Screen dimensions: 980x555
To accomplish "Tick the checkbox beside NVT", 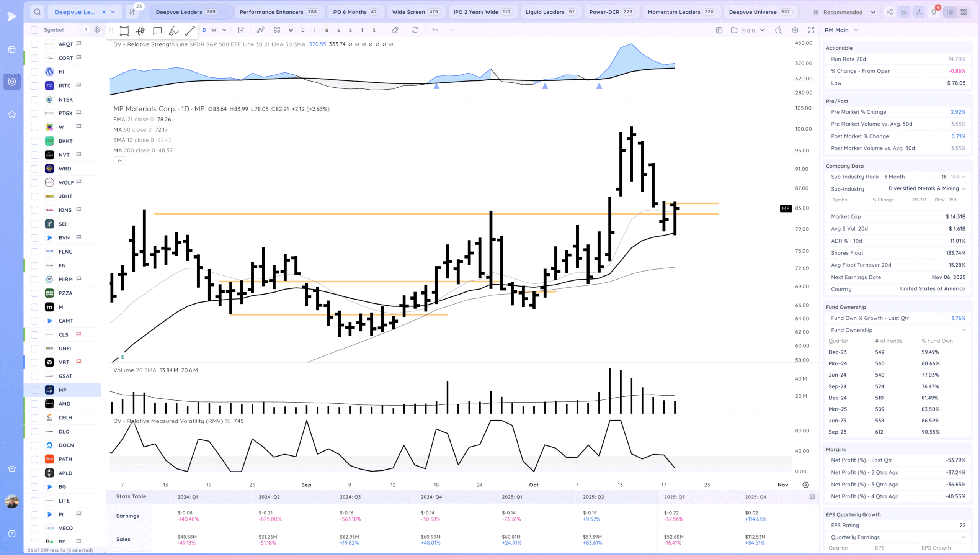I will click(x=34, y=155).
